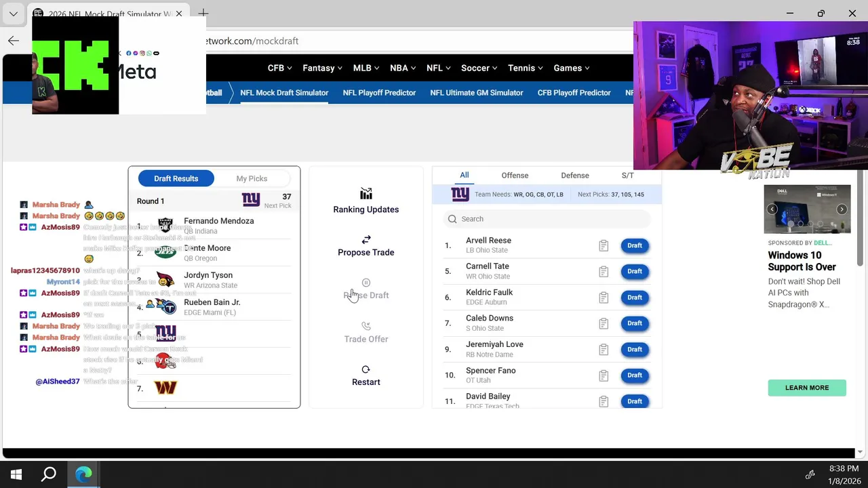Open CFB Playoff Predictor nav item
The width and height of the screenshot is (868, 488).
coord(574,93)
